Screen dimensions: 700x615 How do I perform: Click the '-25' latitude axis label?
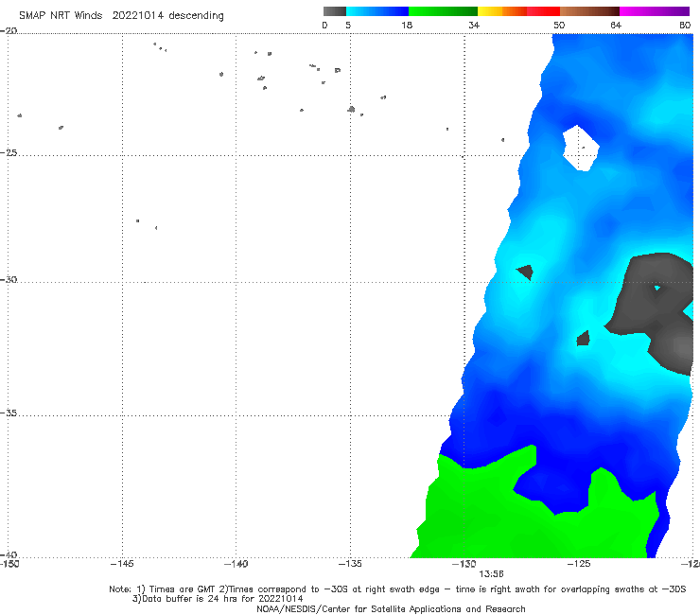pos(9,152)
